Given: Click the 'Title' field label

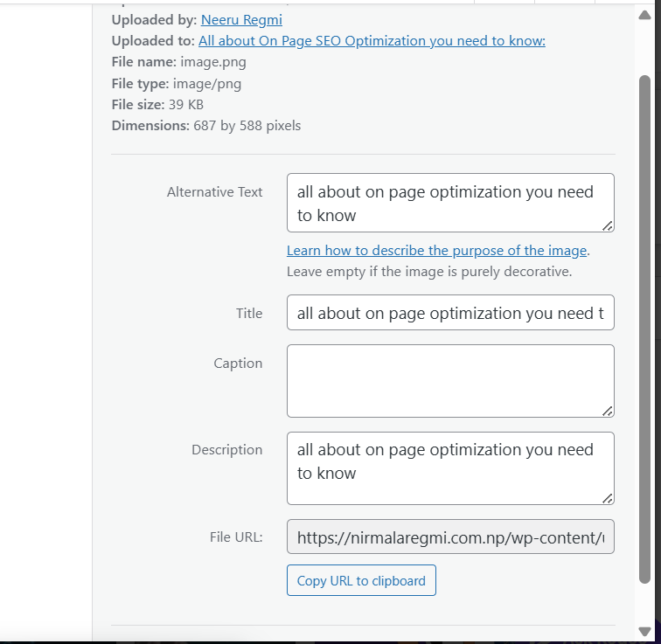Looking at the screenshot, I should tap(249, 313).
